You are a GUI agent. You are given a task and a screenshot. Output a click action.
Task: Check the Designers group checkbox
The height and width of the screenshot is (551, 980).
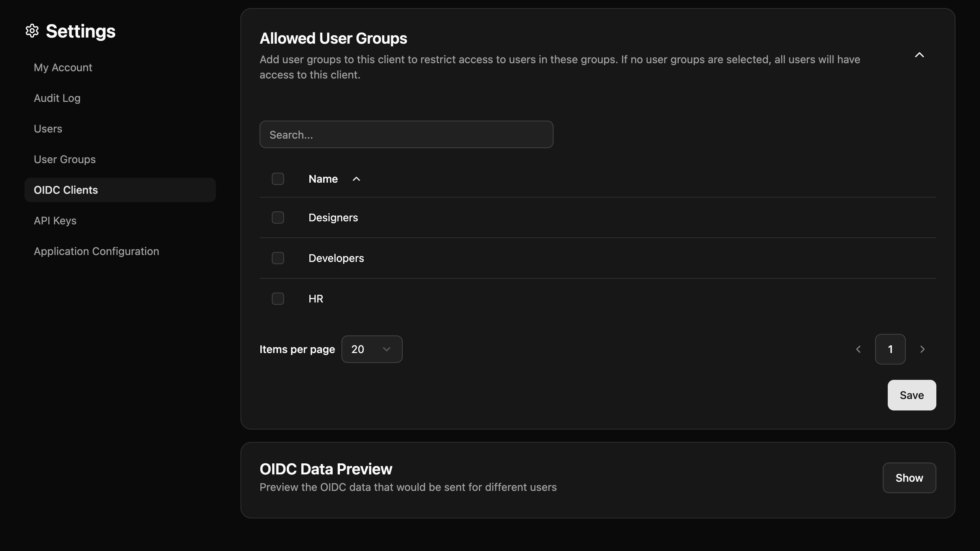[277, 217]
